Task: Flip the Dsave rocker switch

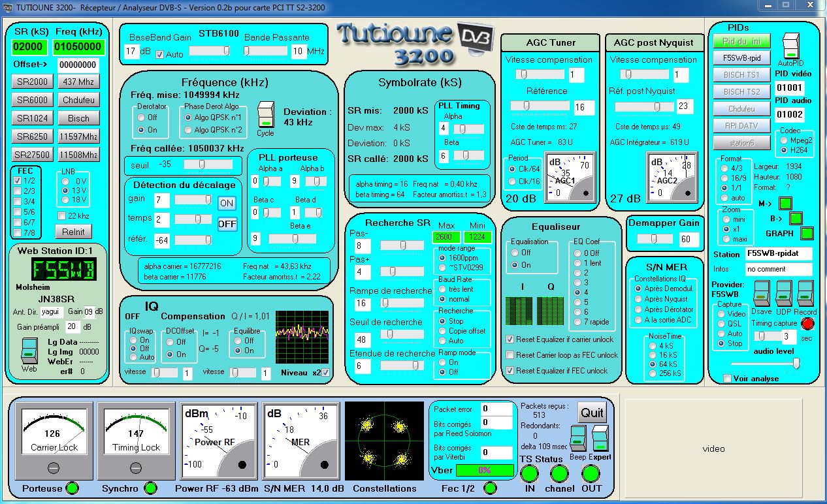Action: (761, 294)
